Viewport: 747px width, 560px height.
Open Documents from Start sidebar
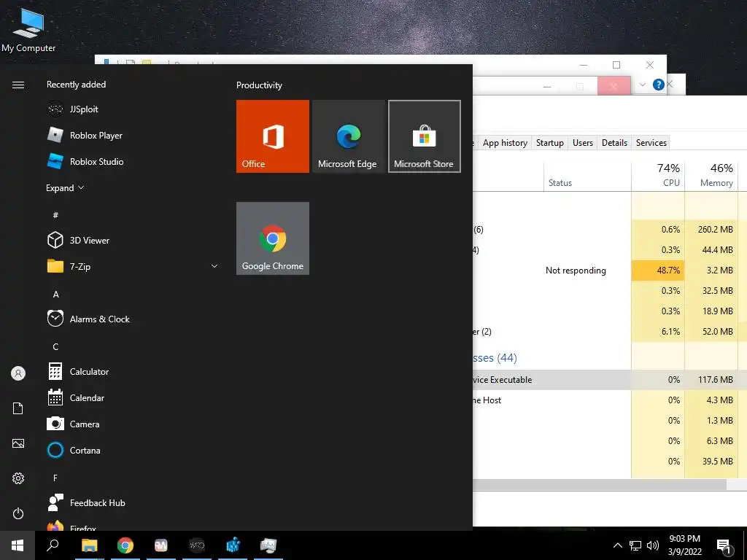click(x=18, y=408)
